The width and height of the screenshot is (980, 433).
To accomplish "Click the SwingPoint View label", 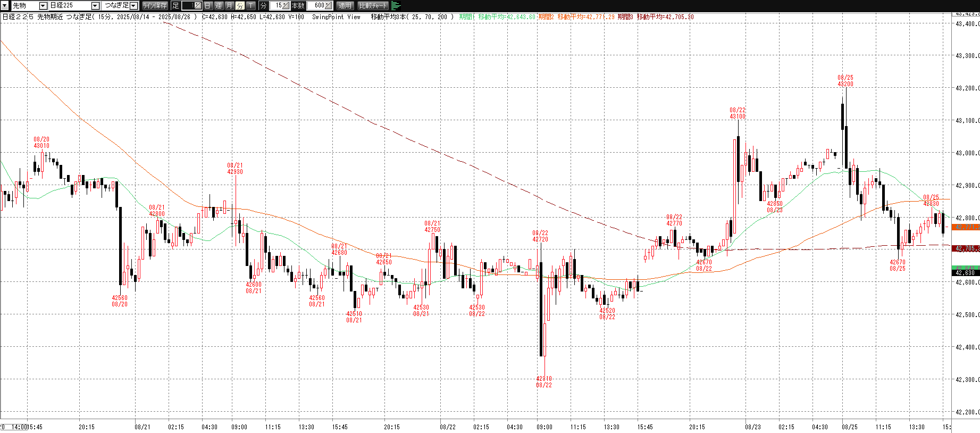I will point(336,17).
